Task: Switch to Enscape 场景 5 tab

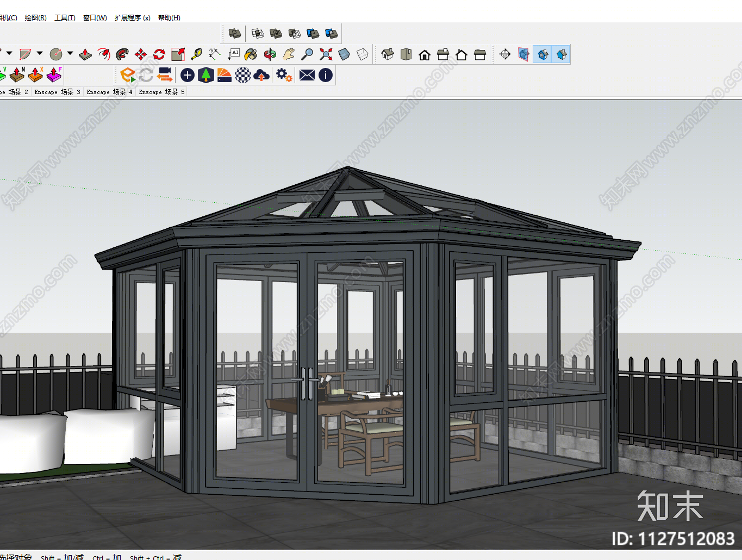Action: tap(161, 92)
